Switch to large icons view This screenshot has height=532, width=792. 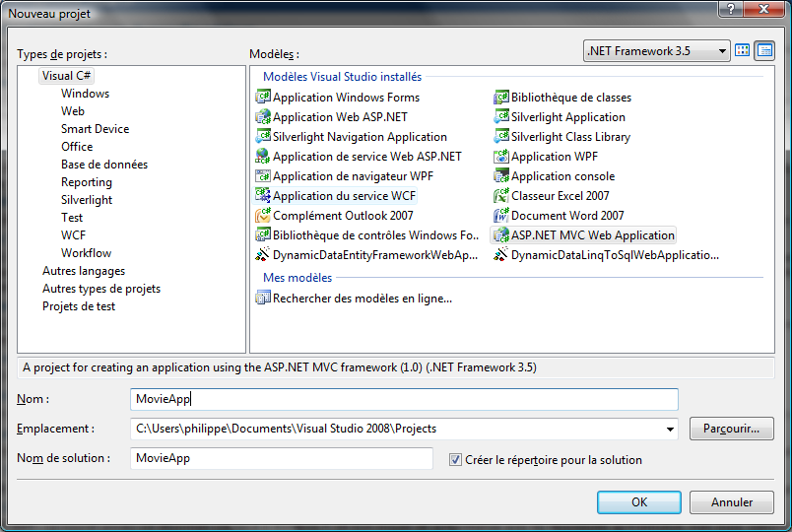click(743, 50)
